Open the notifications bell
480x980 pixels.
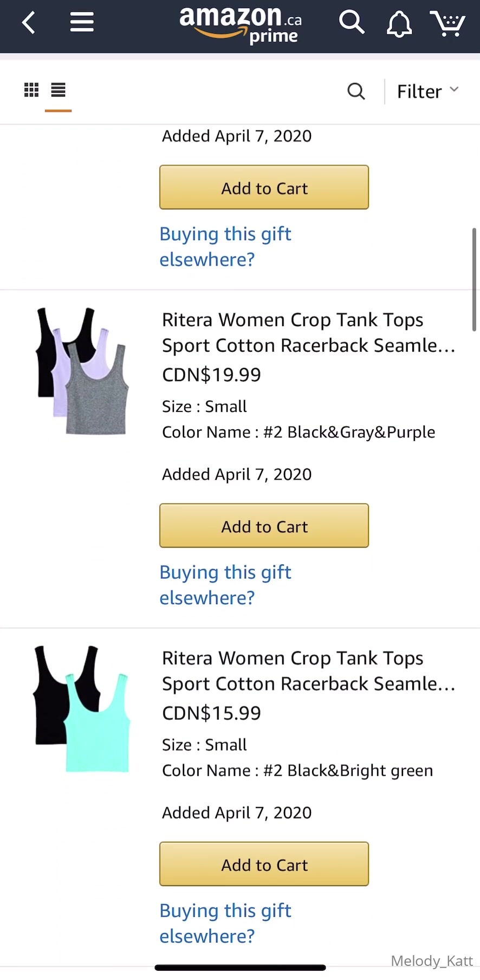coord(399,24)
